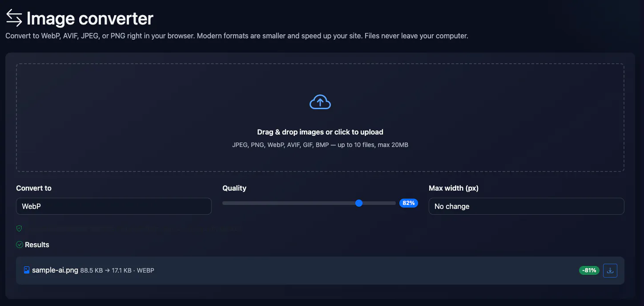This screenshot has height=306, width=644.
Task: Click the Quality label
Action: coord(234,188)
